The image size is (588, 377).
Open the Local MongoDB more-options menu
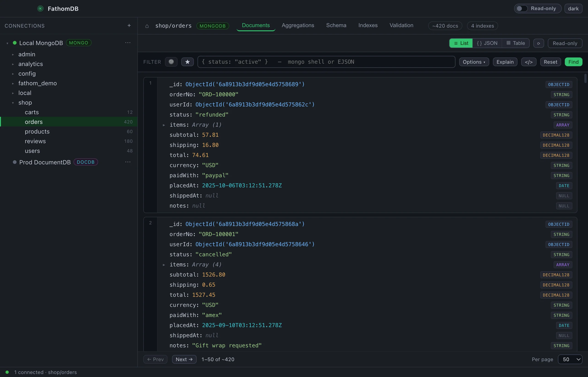pyautogui.click(x=128, y=43)
